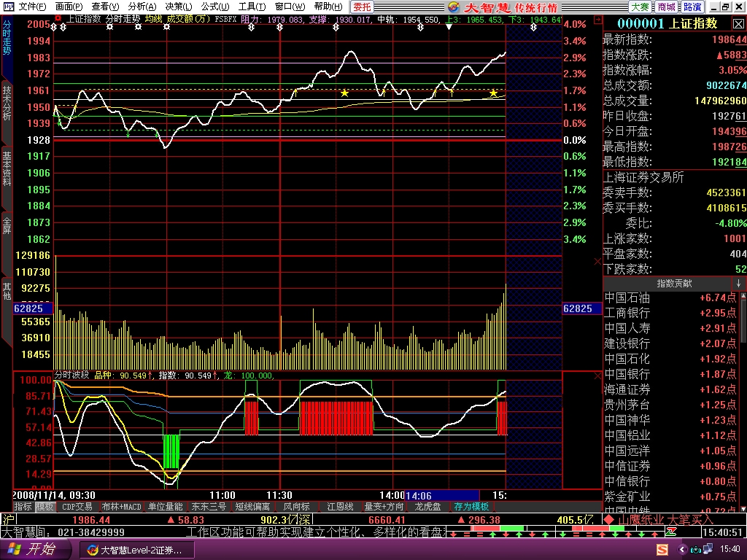Image resolution: width=747 pixels, height=560 pixels.
Task: Click the 商城 button in title bar
Action: click(666, 7)
